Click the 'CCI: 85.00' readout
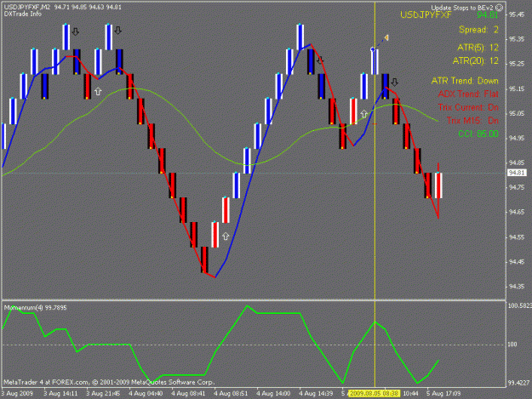This screenshot has width=532, height=399. click(478, 134)
